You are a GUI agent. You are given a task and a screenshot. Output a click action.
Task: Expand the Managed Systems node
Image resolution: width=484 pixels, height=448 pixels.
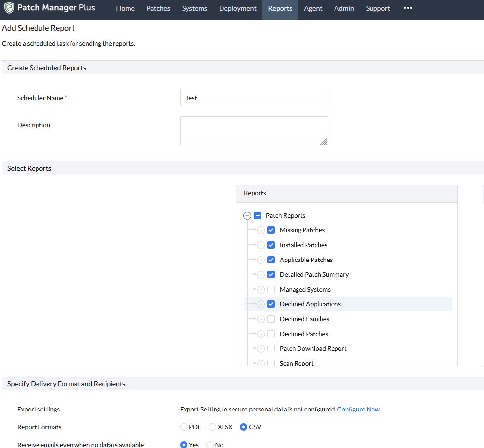pos(261,290)
